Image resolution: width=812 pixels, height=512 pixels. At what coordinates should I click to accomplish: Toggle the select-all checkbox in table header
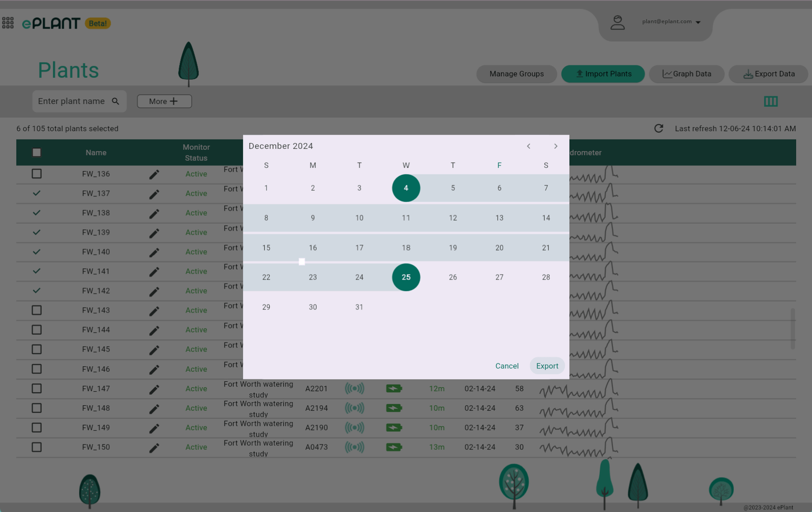point(36,152)
